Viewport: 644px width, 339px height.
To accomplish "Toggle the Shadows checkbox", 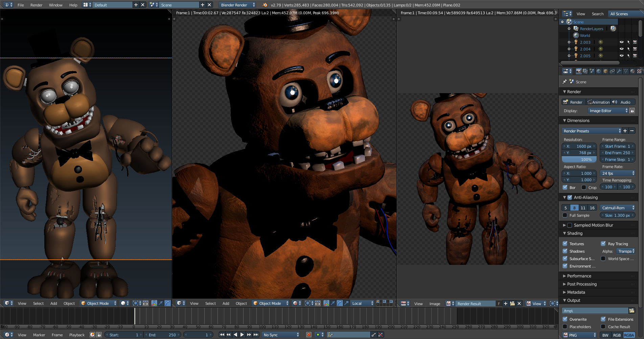I will click(x=565, y=251).
